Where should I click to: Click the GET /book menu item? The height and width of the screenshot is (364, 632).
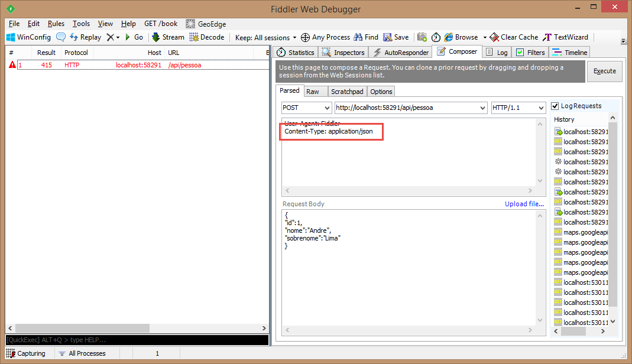[x=161, y=24]
